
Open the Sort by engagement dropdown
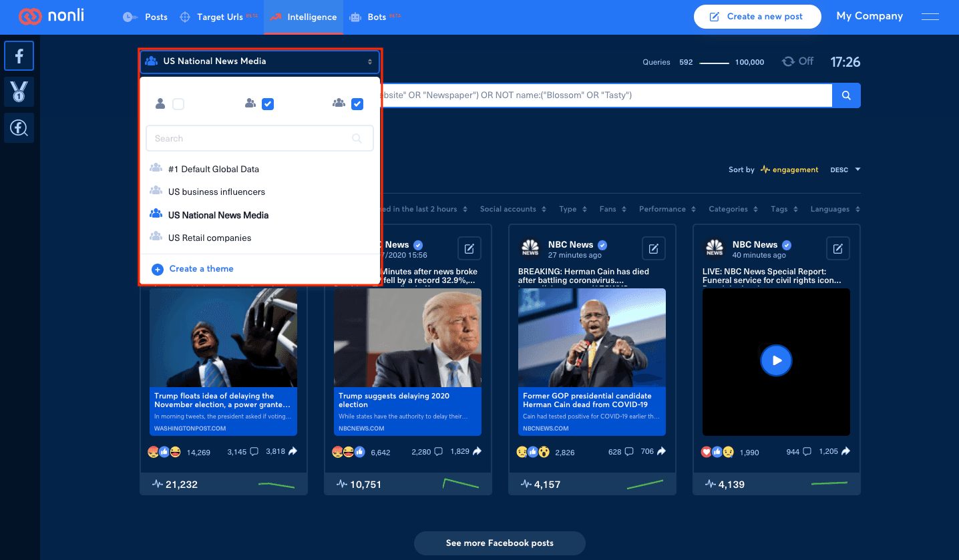(789, 170)
